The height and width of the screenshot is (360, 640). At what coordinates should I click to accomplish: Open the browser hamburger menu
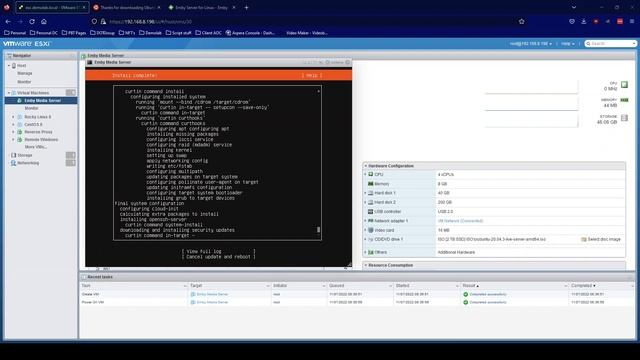pyautogui.click(x=632, y=22)
